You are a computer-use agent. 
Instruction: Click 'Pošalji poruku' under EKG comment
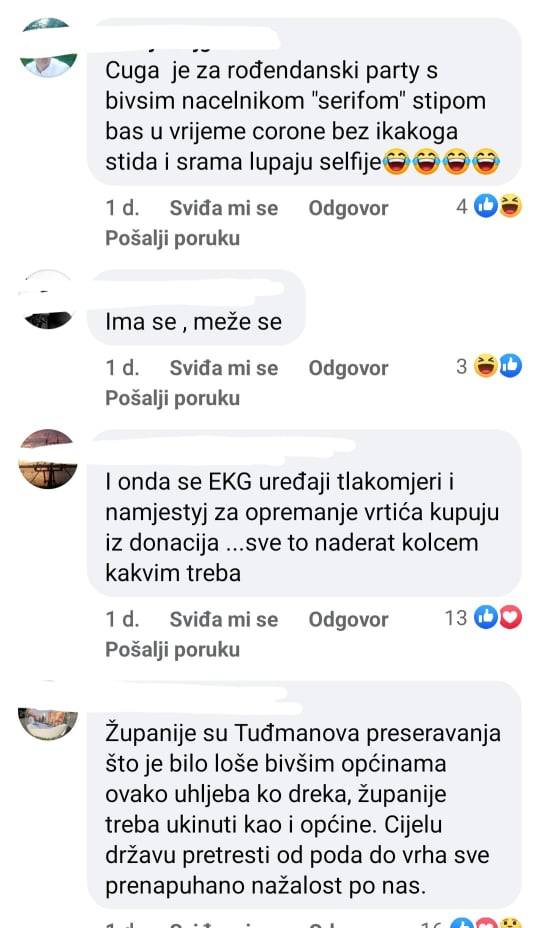pos(172,649)
